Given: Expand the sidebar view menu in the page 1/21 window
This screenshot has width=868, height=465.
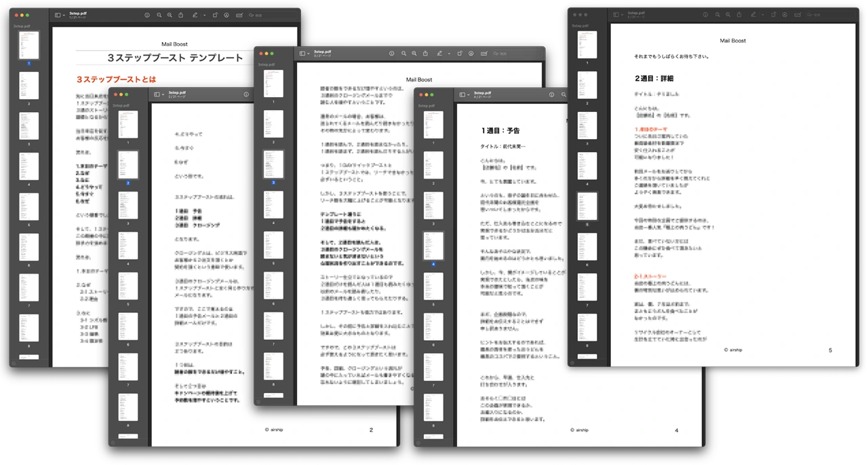Looking at the screenshot, I should [64, 15].
